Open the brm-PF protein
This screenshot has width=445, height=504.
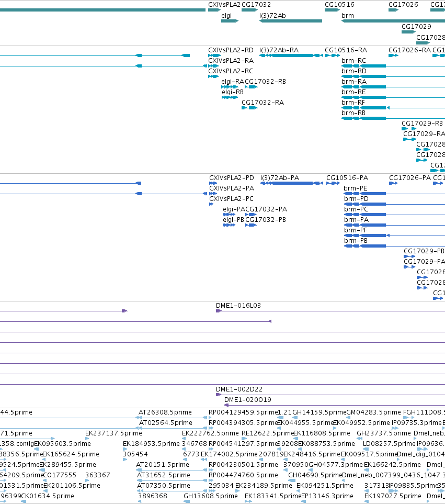[x=356, y=230]
